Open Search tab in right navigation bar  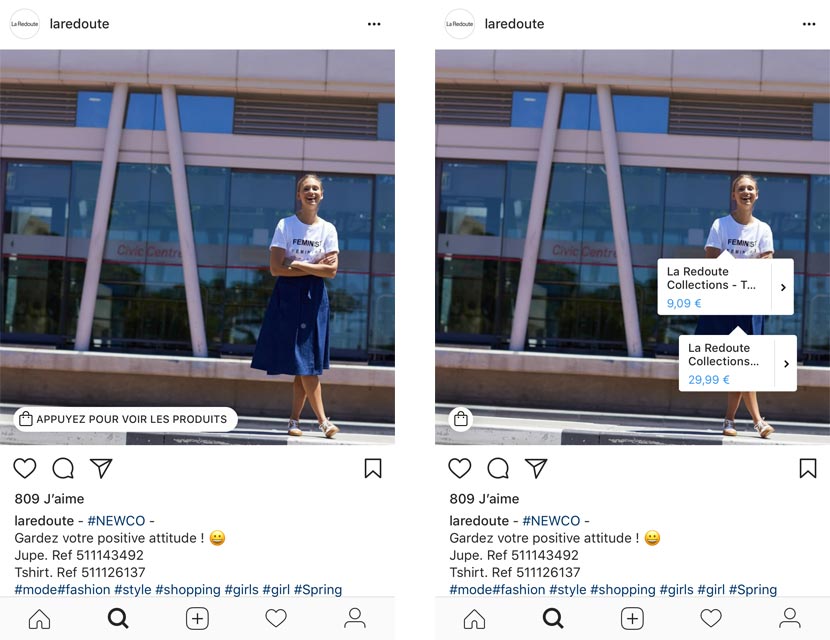pos(553,618)
